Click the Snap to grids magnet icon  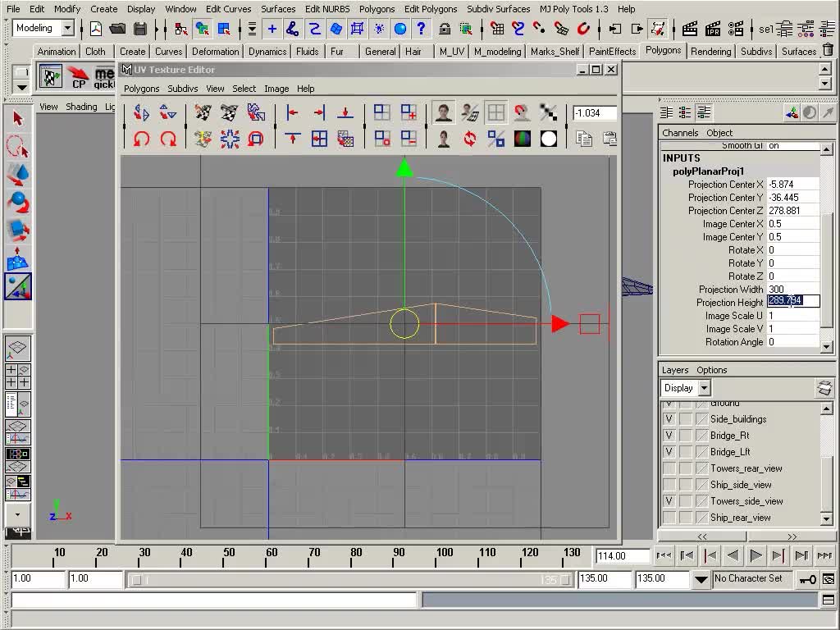497,29
